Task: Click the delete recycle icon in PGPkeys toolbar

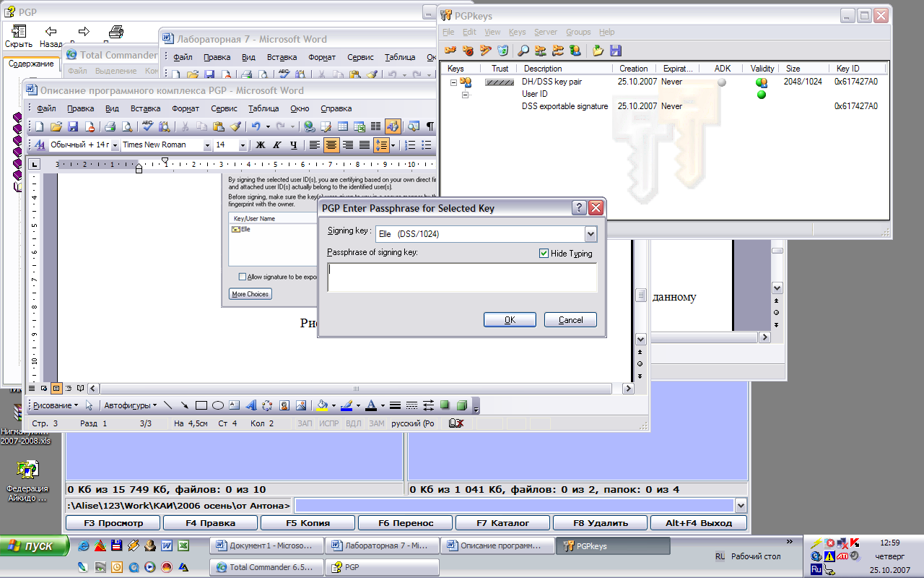Action: point(502,51)
